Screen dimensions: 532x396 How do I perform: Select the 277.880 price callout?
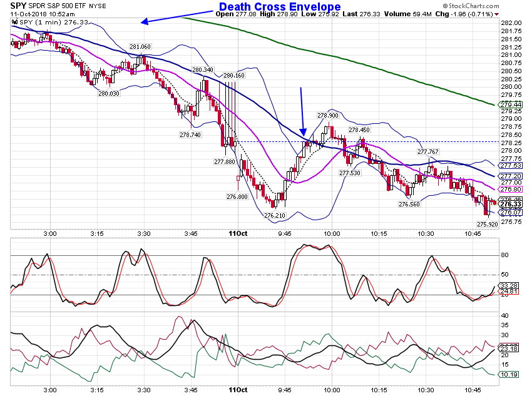point(225,162)
